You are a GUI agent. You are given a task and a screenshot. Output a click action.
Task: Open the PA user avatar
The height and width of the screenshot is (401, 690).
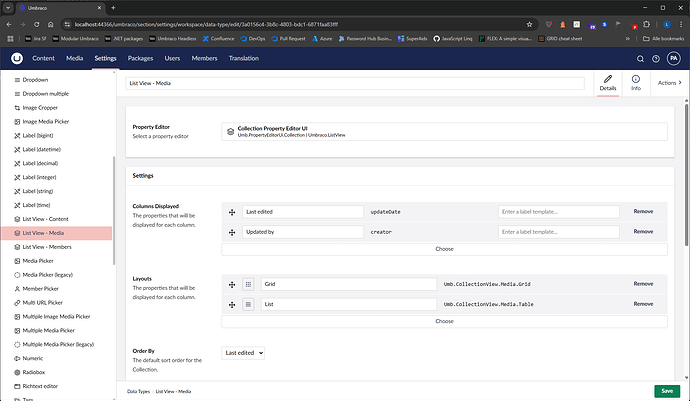[x=674, y=58]
